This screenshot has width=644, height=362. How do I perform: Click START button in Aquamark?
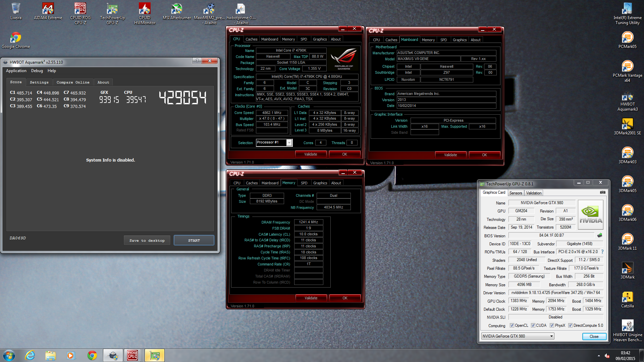(x=194, y=240)
